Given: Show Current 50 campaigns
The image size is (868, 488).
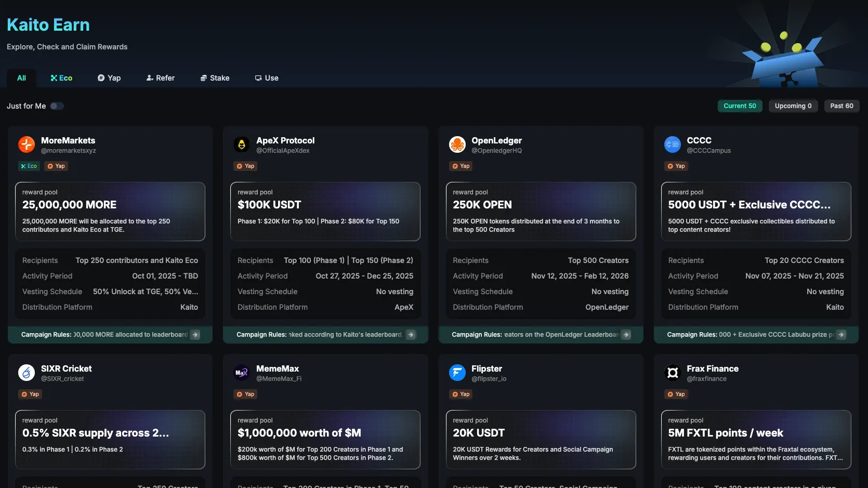Looking at the screenshot, I should [x=740, y=106].
